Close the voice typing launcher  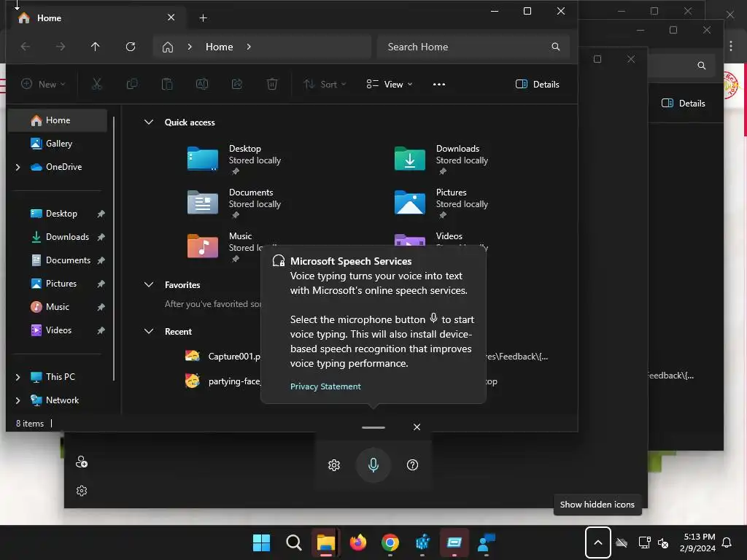417,427
